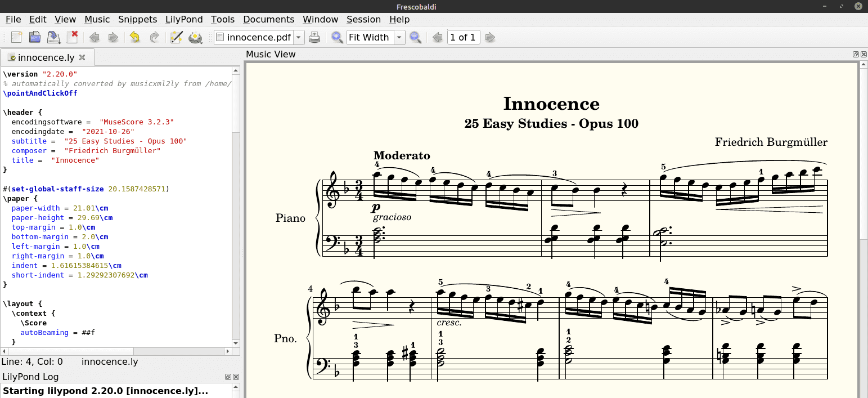Zoom in on the music view
Viewport: 868px width, 398px height.
tap(337, 37)
